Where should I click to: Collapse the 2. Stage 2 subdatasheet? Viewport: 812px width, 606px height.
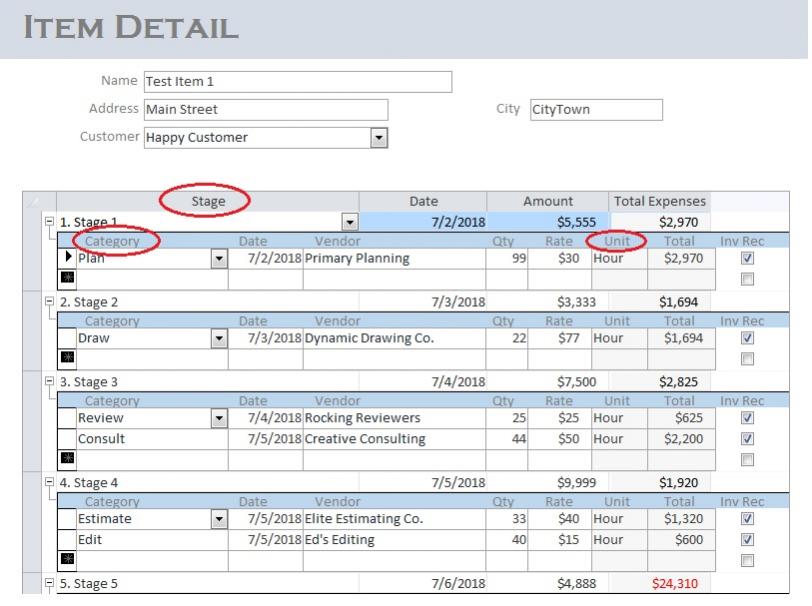pyautogui.click(x=49, y=301)
